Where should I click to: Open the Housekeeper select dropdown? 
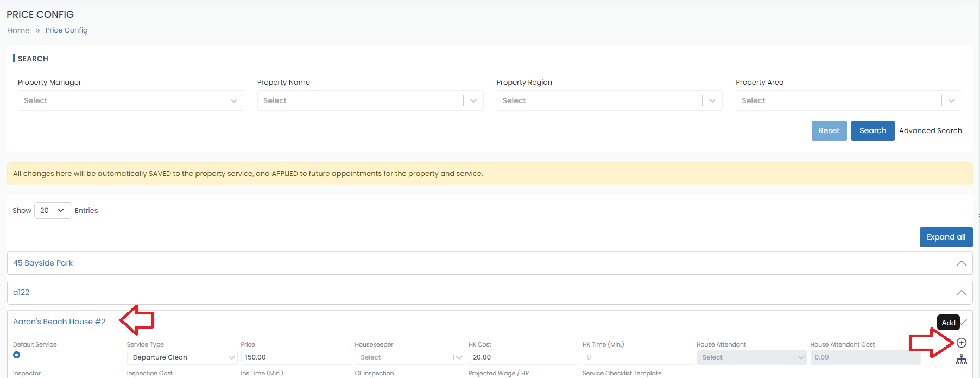point(409,357)
